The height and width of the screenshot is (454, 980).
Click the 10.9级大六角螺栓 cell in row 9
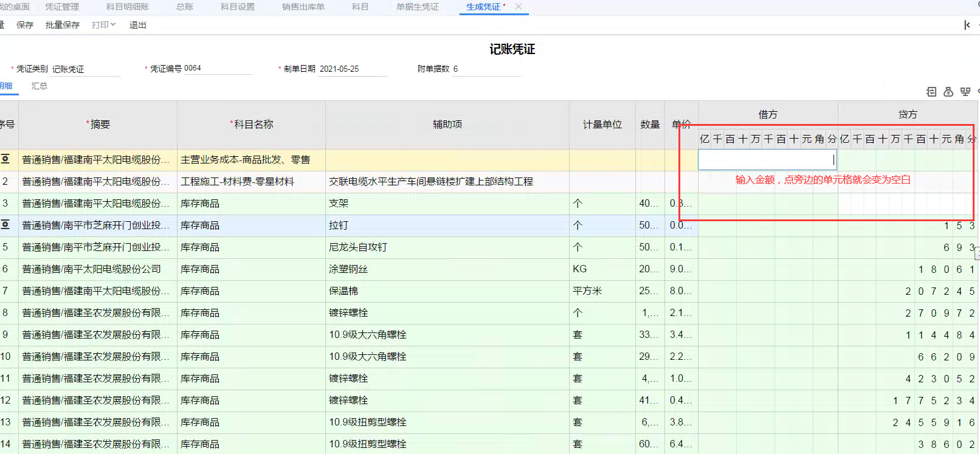pos(447,335)
